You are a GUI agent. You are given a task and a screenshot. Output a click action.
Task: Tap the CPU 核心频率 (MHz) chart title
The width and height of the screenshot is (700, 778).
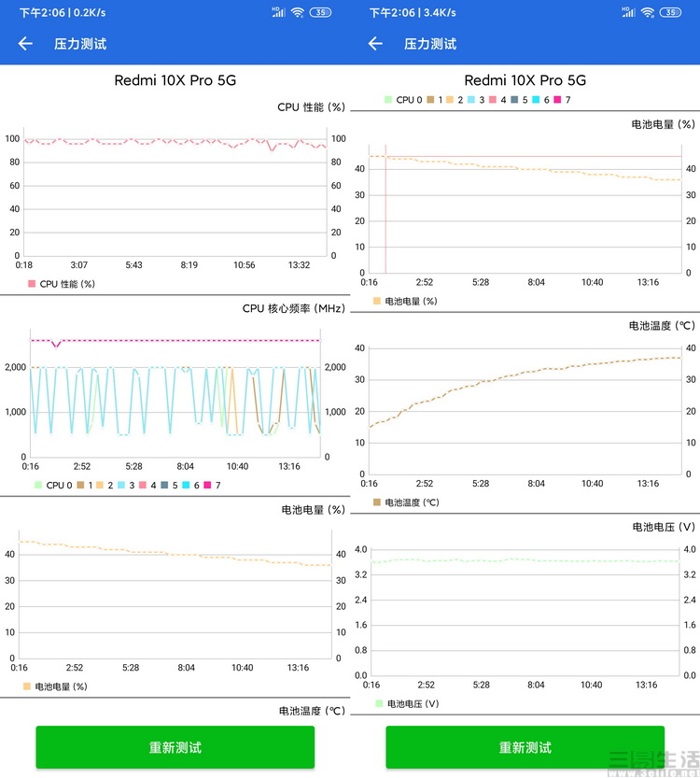point(293,308)
